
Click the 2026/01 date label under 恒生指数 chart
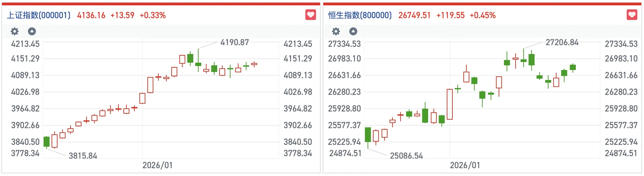click(x=465, y=165)
